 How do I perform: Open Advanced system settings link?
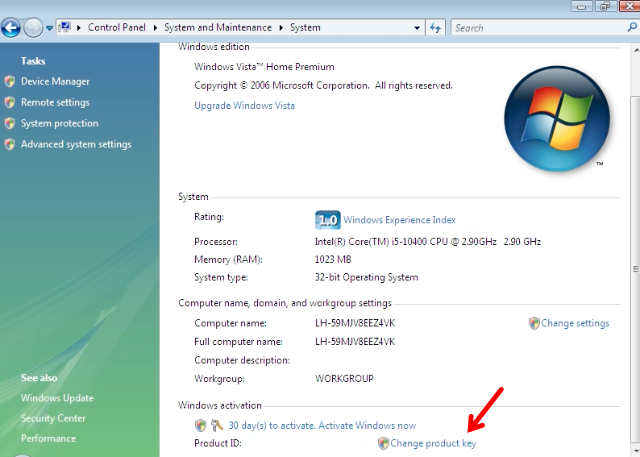76,144
